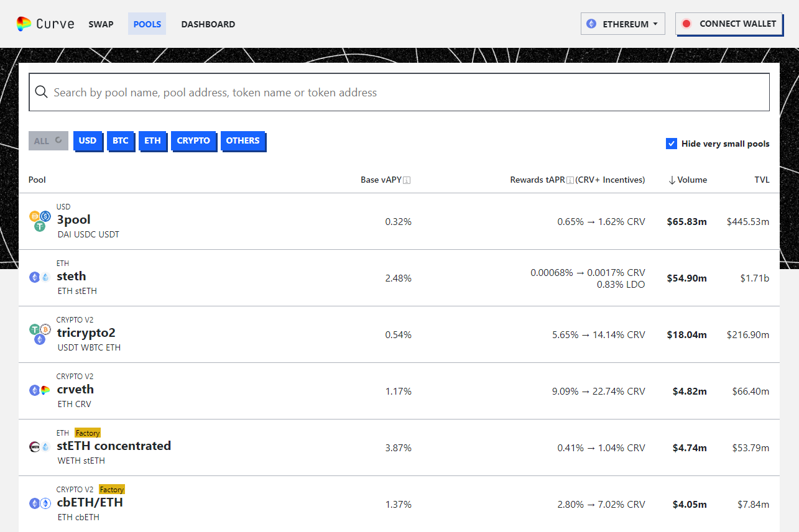Open the DASHBOARD tab
Screen dimensions: 799x532
tap(208, 24)
